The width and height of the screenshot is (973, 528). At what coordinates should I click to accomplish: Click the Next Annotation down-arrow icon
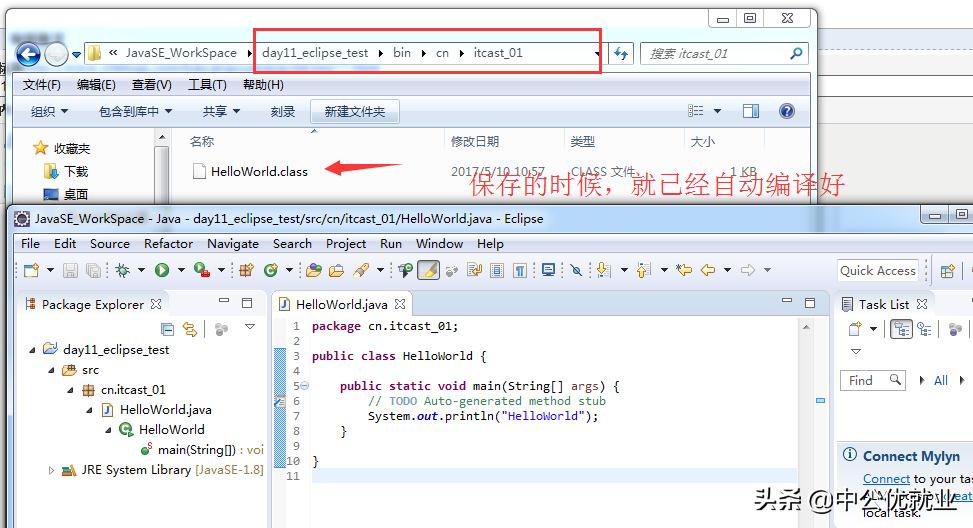click(603, 270)
